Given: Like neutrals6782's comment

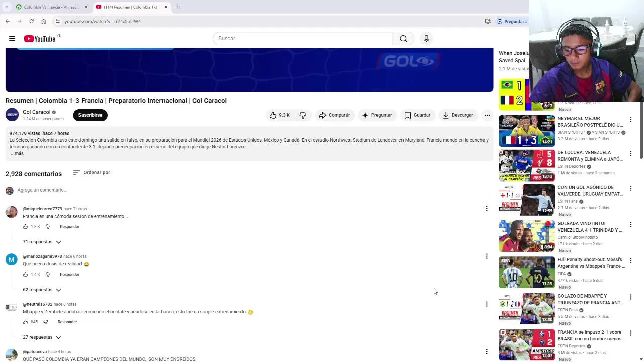Looking at the screenshot, I should [x=26, y=322].
